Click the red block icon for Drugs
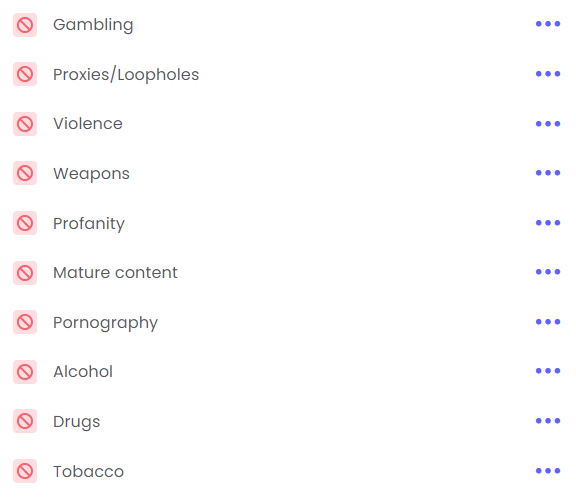Image resolution: width=576 pixels, height=501 pixels. (x=25, y=421)
